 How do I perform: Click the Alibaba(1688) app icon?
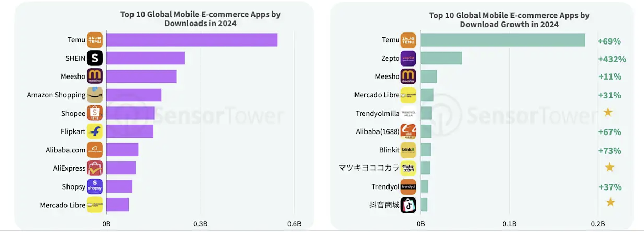coord(408,132)
